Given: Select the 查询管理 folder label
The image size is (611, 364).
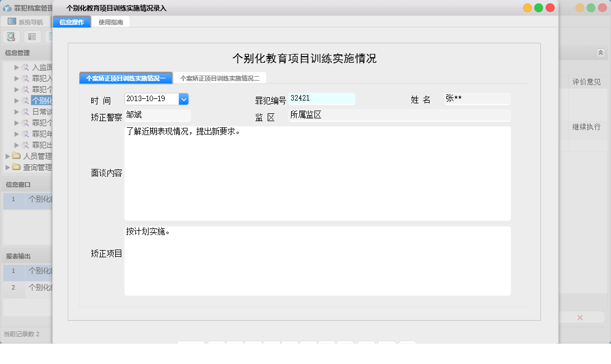Looking at the screenshot, I should click(37, 167).
